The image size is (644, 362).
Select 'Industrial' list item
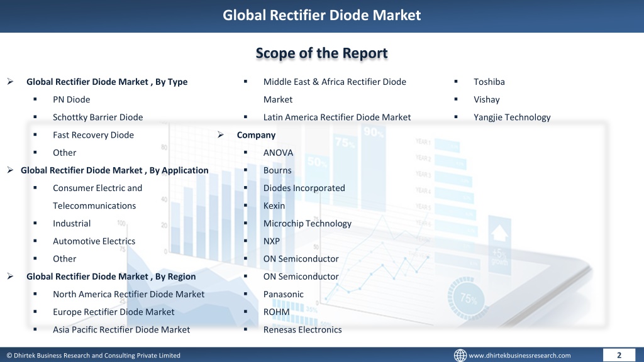tap(72, 223)
